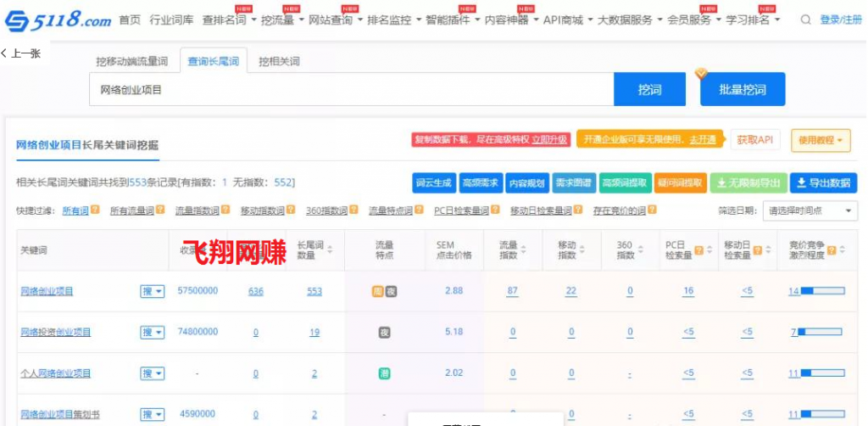Screen dimensions: 868x426
Task: Click help icon in 移动日检索量 column header
Action: pyautogui.click(x=757, y=249)
